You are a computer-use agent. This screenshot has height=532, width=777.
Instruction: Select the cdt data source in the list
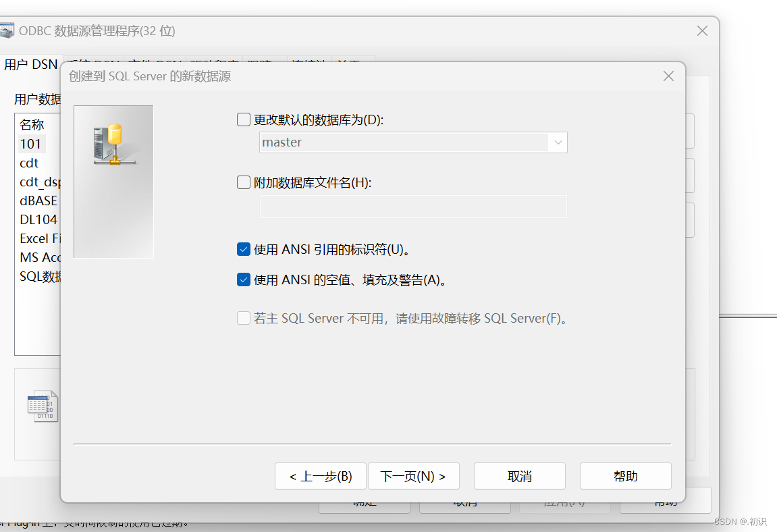click(29, 163)
